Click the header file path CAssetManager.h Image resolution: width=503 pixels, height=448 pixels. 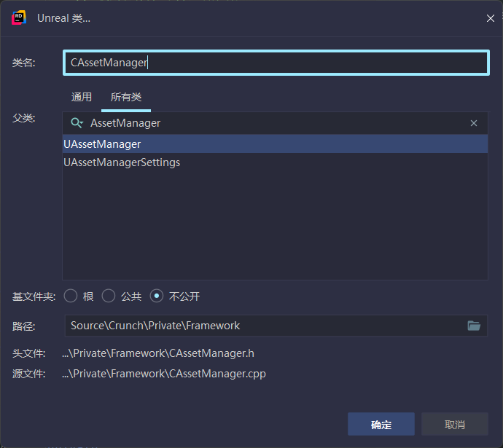[x=158, y=353]
